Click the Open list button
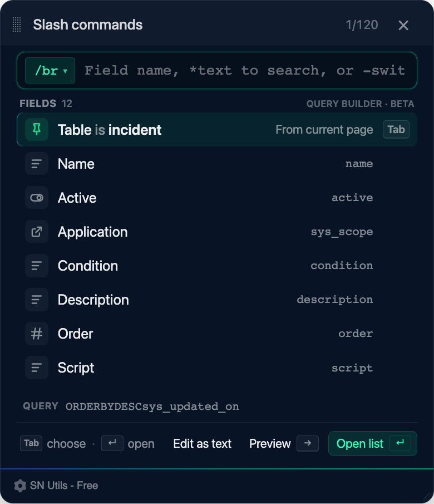Screen dimensions: 434x504 click(373, 443)
